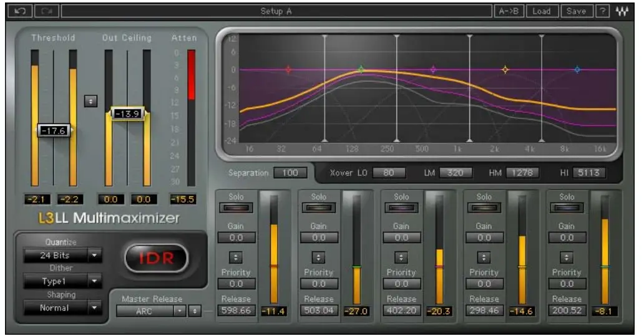Click the first band's Gain field
Screen dimensions: 644x336
[x=237, y=238]
